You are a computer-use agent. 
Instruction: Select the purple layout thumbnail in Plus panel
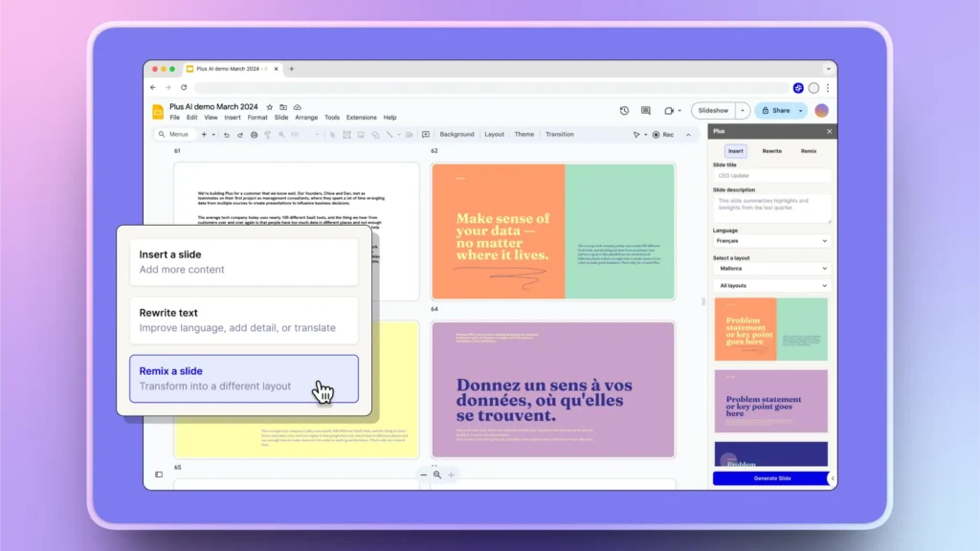pyautogui.click(x=770, y=401)
